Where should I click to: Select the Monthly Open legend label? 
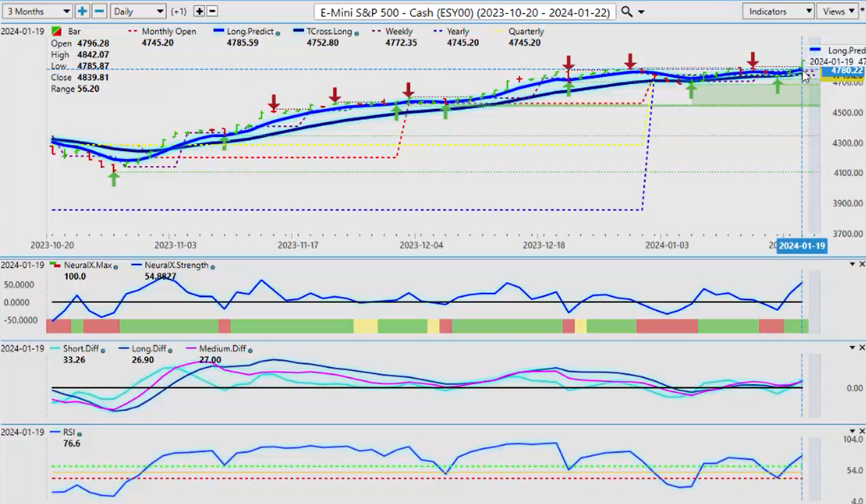[169, 31]
